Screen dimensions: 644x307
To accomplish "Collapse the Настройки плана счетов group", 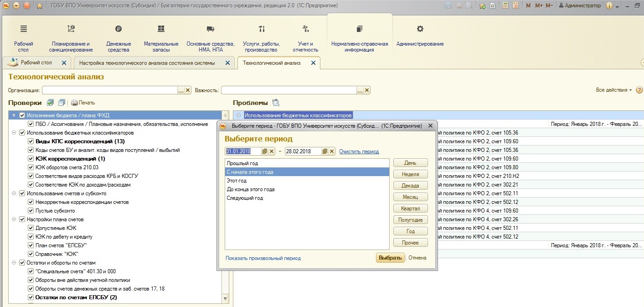I will tap(14, 219).
